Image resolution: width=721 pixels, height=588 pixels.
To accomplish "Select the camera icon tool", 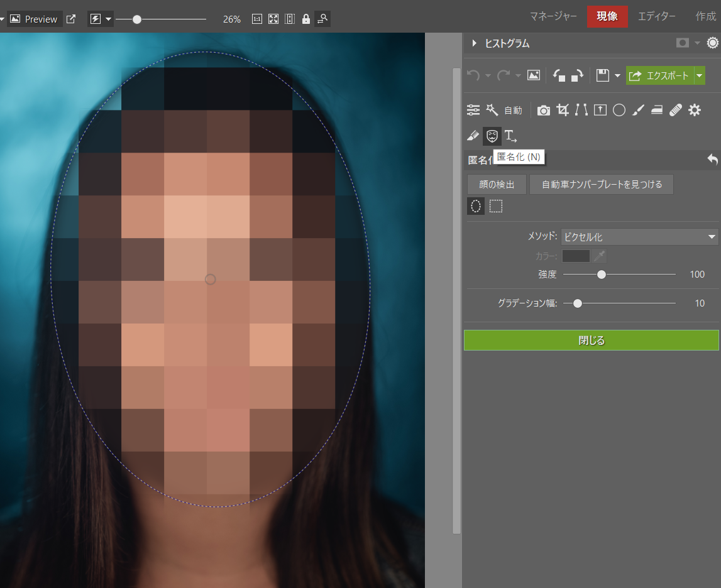I will tap(544, 111).
